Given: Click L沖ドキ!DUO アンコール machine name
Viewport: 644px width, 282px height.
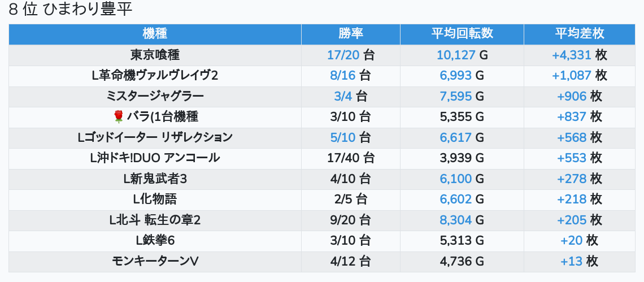Looking at the screenshot, I should coord(155,158).
